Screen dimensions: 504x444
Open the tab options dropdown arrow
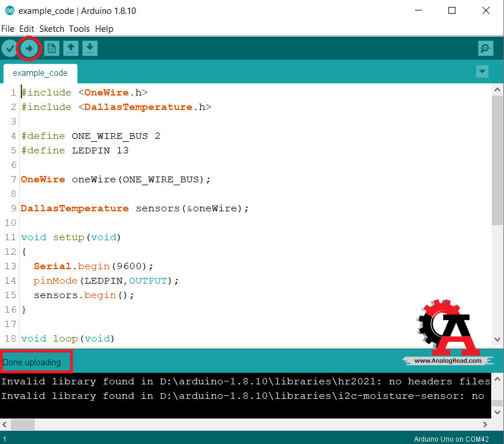pyautogui.click(x=482, y=71)
